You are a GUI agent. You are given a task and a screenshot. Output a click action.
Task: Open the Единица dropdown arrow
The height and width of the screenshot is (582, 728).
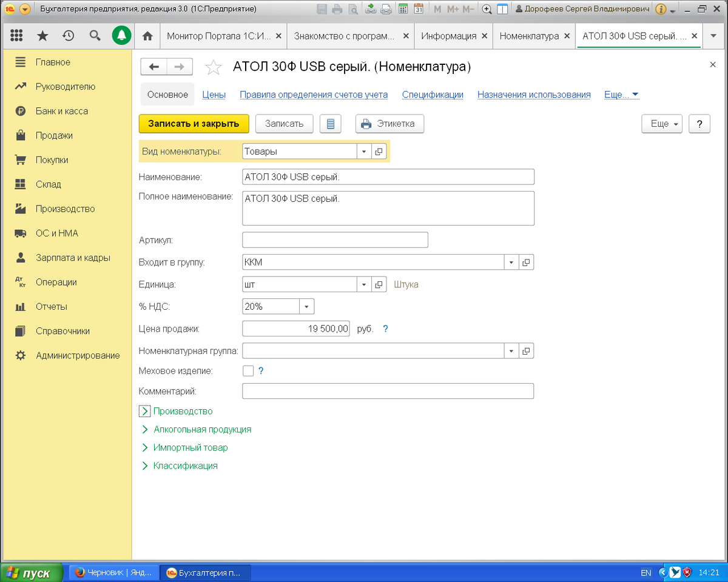click(364, 284)
